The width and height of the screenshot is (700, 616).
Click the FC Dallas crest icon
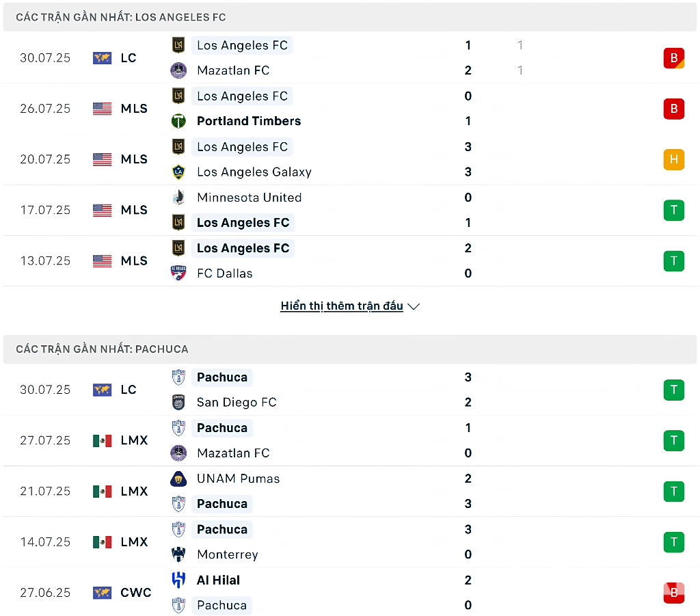178,273
